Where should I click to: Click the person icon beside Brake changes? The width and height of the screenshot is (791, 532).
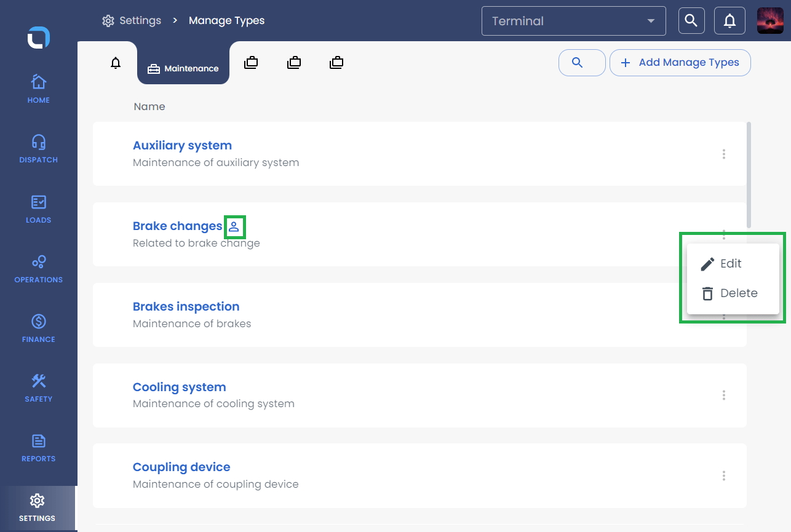(x=234, y=226)
